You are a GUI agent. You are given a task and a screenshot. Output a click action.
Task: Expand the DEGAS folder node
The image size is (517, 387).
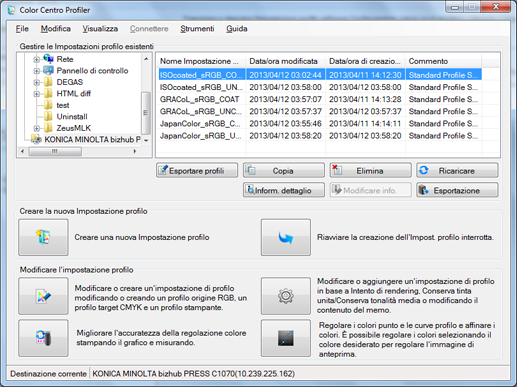coord(36,82)
